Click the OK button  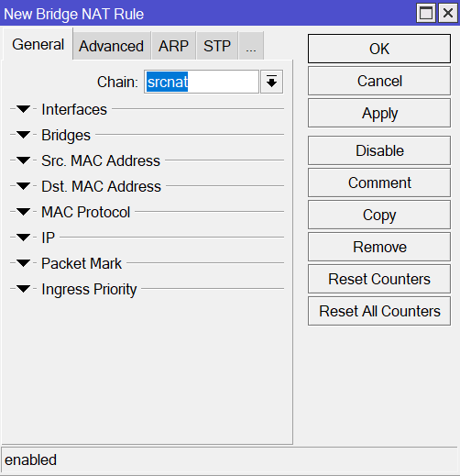pos(379,49)
